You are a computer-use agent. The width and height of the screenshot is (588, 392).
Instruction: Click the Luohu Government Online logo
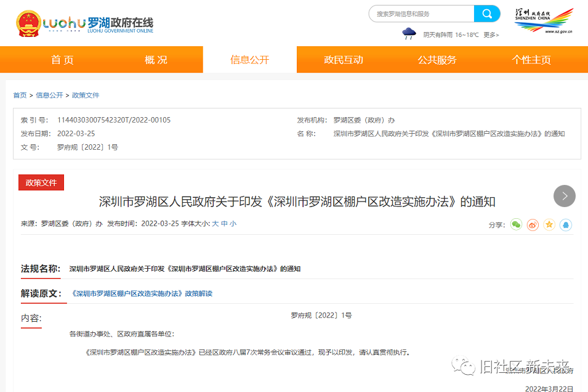pyautogui.click(x=84, y=23)
